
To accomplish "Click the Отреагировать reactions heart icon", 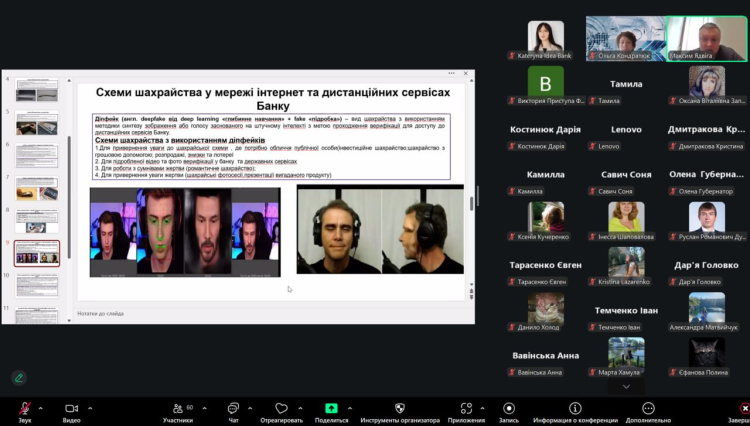I will coord(281,409).
